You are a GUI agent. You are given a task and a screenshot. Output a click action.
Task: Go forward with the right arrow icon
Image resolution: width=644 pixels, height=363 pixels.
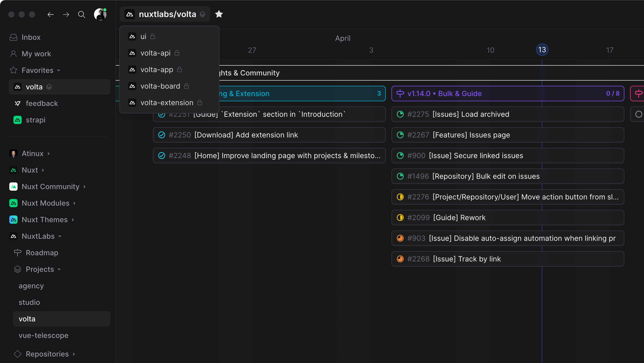66,14
